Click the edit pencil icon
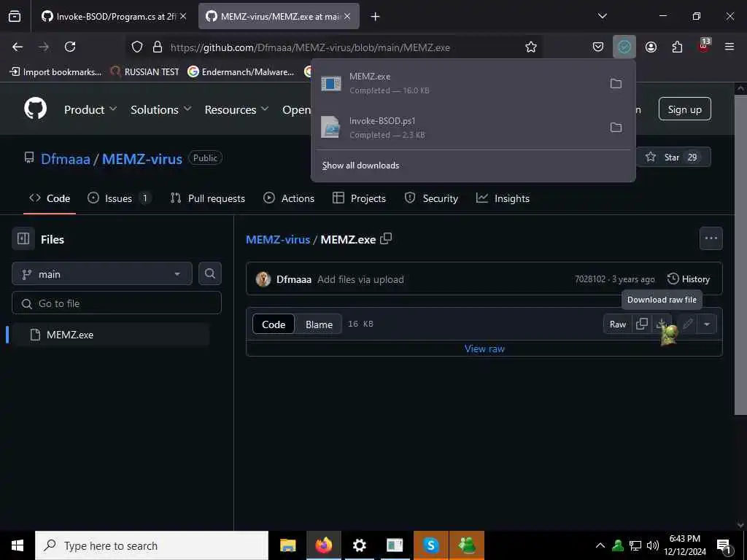747x560 pixels. (687, 324)
